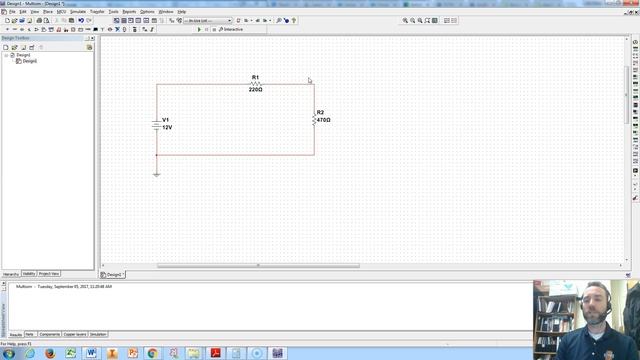This screenshot has width=640, height=360.
Task: Open Adobe Acrobat from the taskbar
Action: coord(215,353)
